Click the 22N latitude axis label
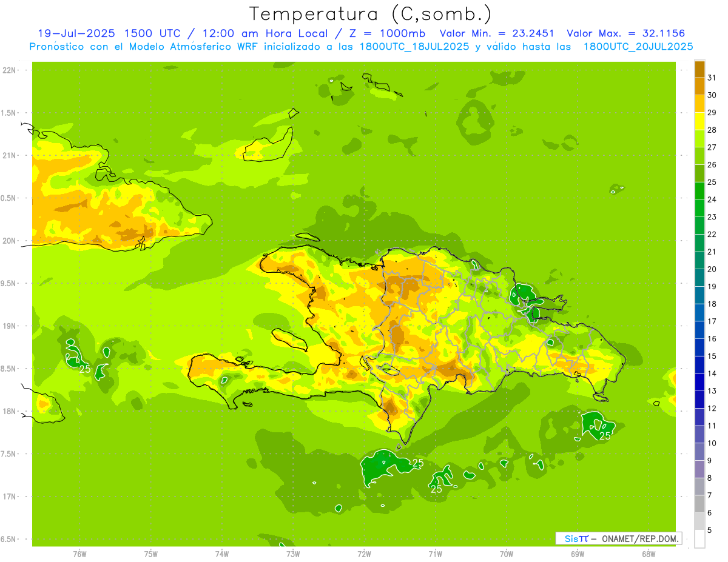This screenshot has height=562, width=728. pyautogui.click(x=9, y=70)
